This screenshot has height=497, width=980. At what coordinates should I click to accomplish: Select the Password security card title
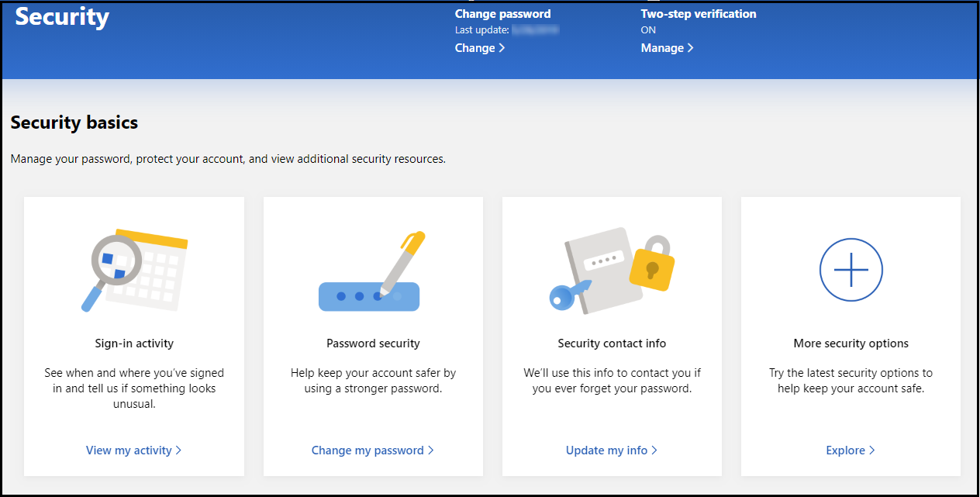(373, 343)
